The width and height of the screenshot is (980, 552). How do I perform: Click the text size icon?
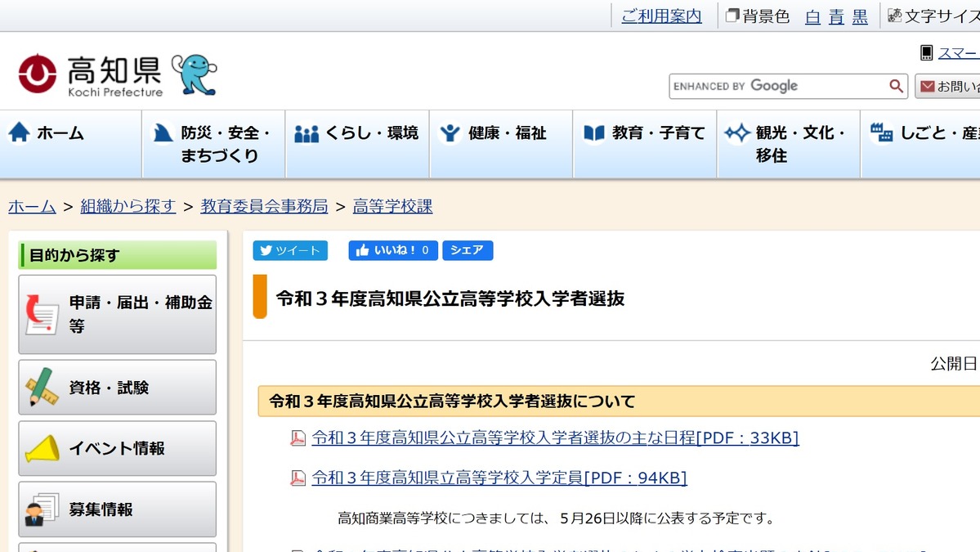tap(894, 15)
